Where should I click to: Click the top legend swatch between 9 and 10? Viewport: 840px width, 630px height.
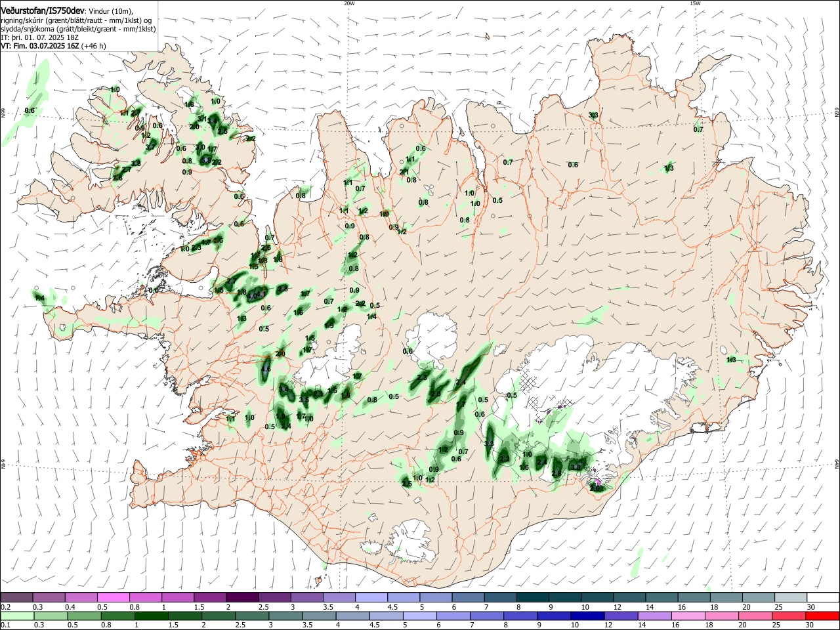coord(564,597)
